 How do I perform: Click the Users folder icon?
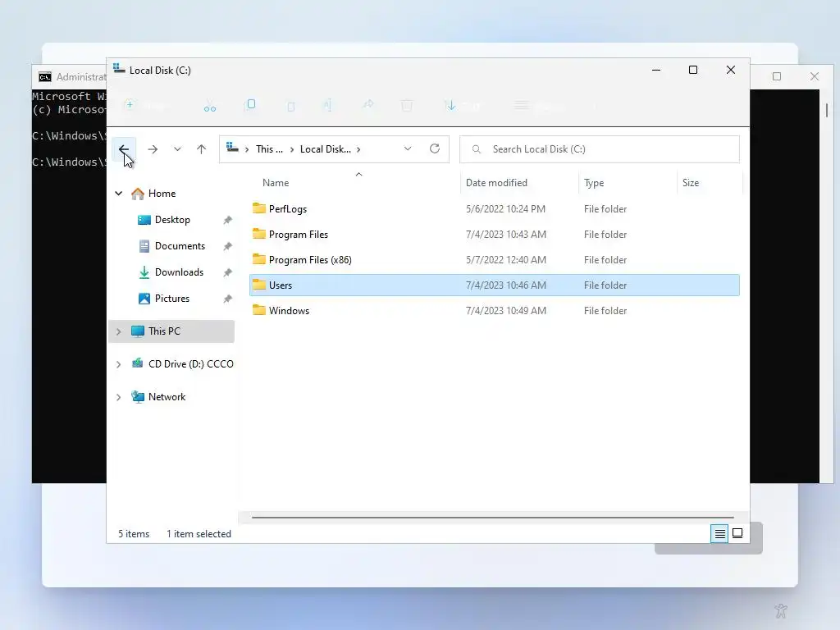[x=259, y=285]
